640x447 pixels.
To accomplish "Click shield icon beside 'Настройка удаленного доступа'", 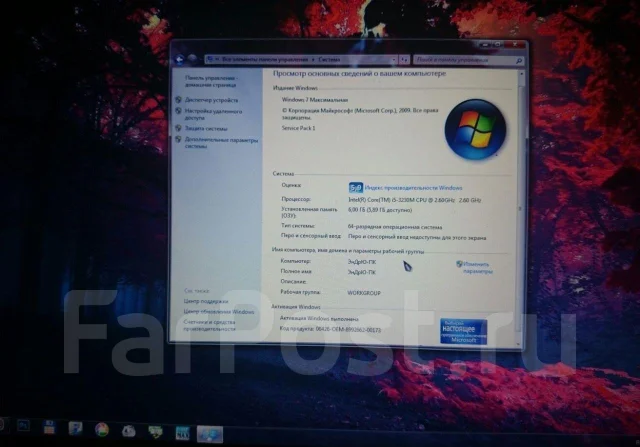I will tap(178, 111).
